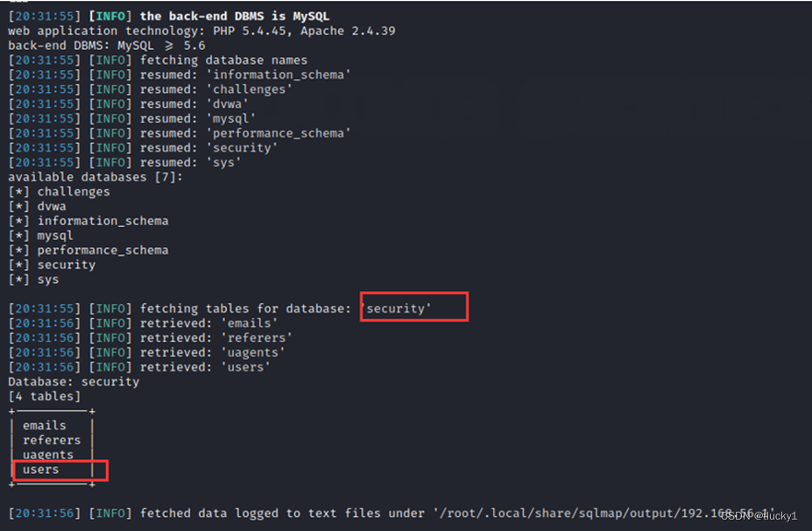Click the CSDN watermark in the corner
Screen dimensions: 812x531
(759, 516)
